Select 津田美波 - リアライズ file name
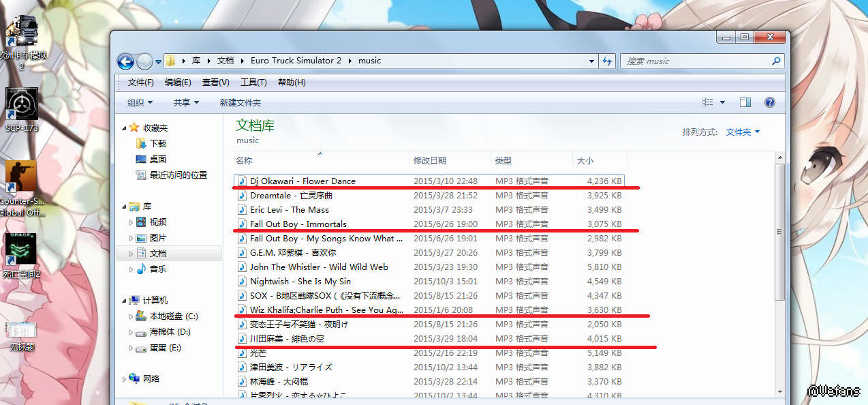The height and width of the screenshot is (405, 868). coord(291,367)
